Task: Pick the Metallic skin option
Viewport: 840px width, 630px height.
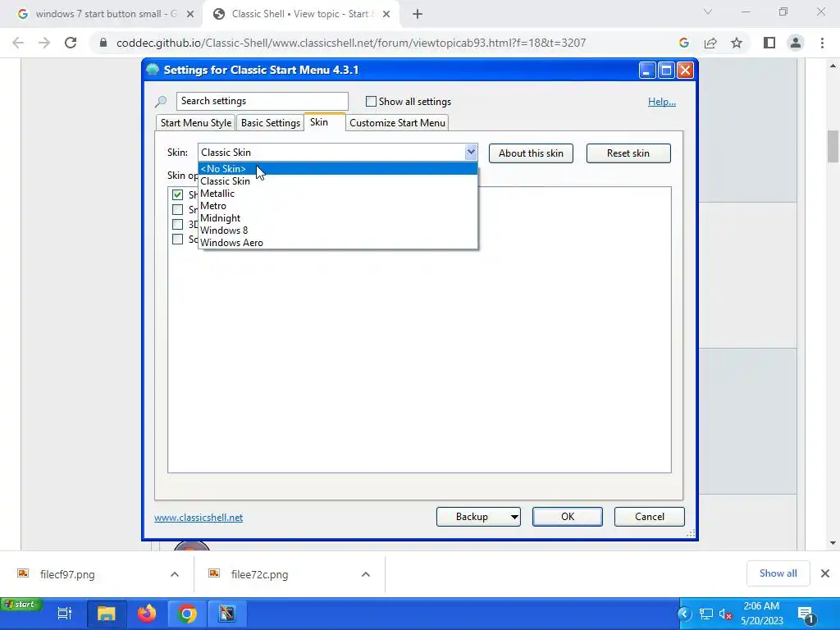Action: 337,194
